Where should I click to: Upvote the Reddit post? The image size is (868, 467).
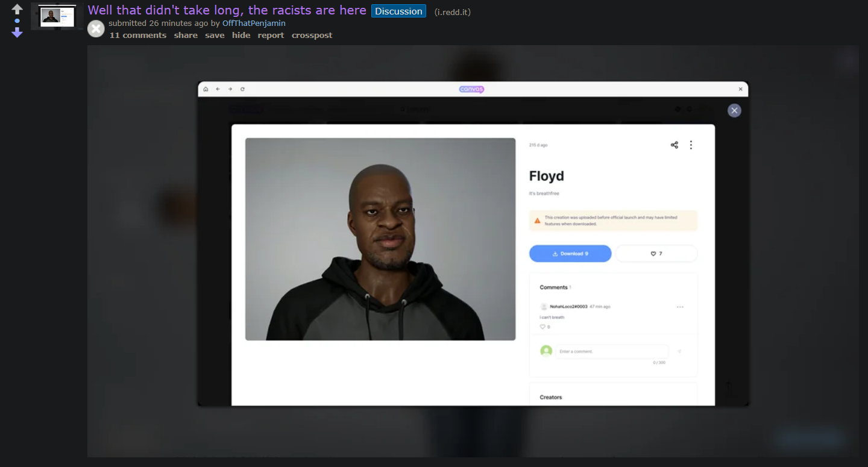(x=17, y=9)
